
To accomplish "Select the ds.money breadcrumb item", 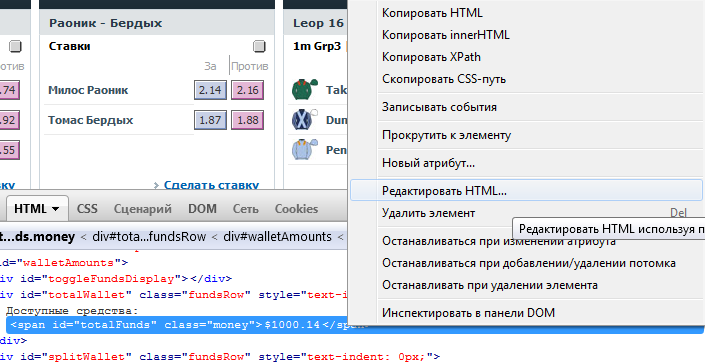I will click(37, 237).
